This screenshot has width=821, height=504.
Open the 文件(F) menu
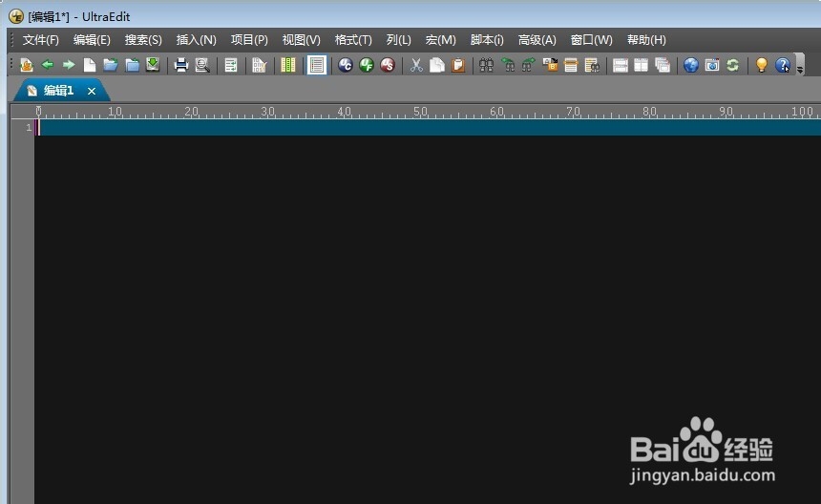pyautogui.click(x=41, y=40)
